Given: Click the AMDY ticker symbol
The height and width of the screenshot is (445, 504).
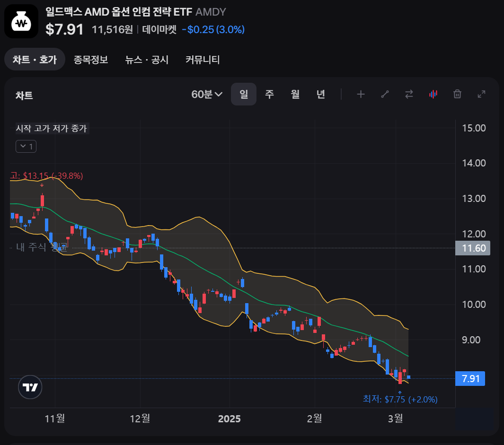Looking at the screenshot, I should click(x=211, y=12).
